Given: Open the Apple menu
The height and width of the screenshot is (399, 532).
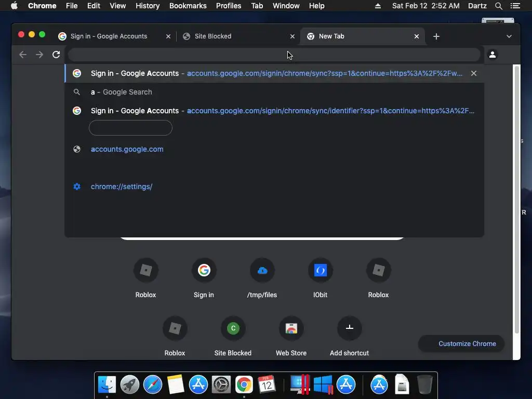Looking at the screenshot, I should point(14,6).
